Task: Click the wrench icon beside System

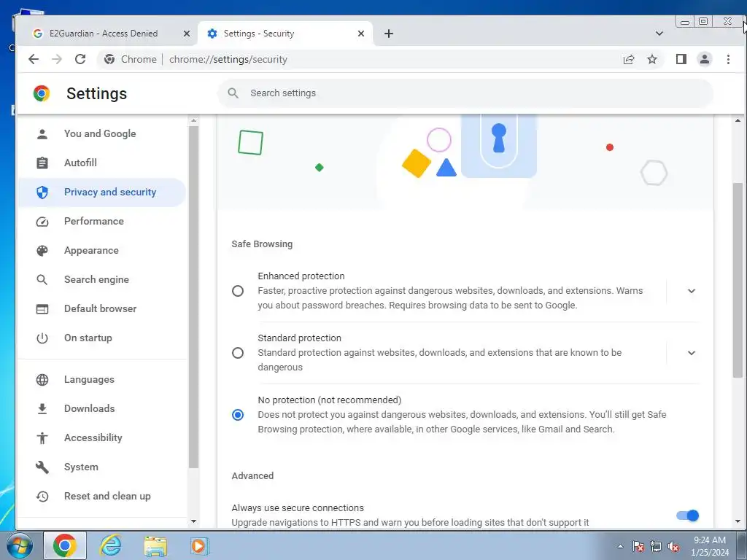Action: (42, 467)
